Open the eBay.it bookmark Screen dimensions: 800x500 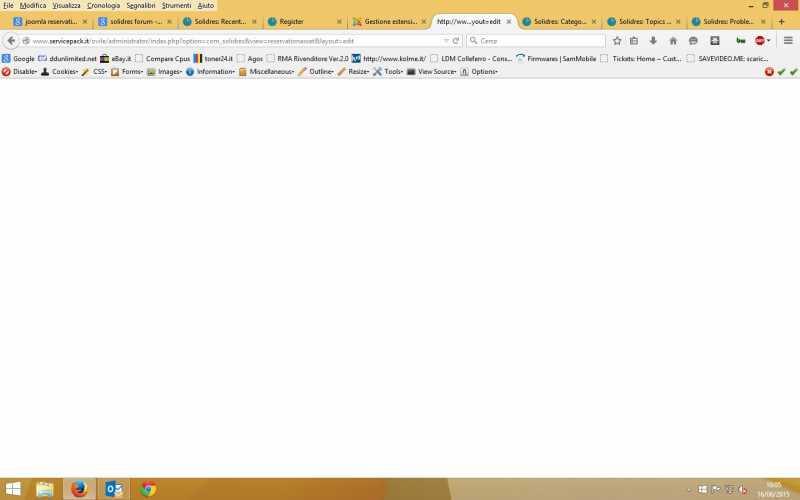[115, 59]
